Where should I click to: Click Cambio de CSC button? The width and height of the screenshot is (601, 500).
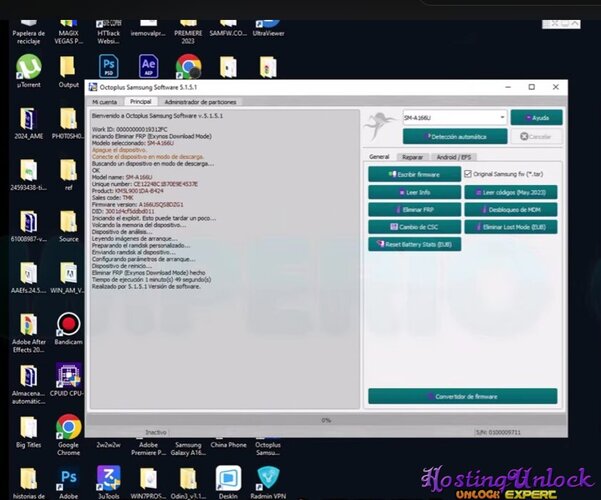pyautogui.click(x=414, y=227)
